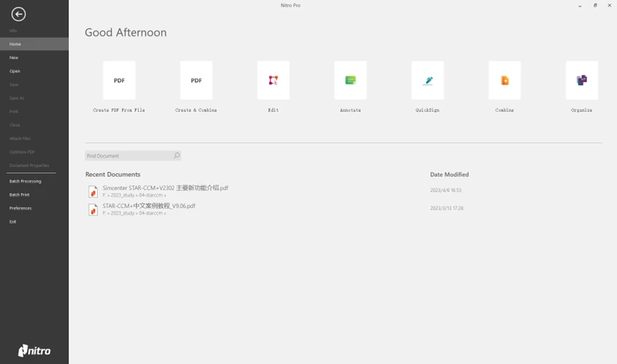617x364 pixels.
Task: Click the Good Afternoon greeting
Action: 126,32
